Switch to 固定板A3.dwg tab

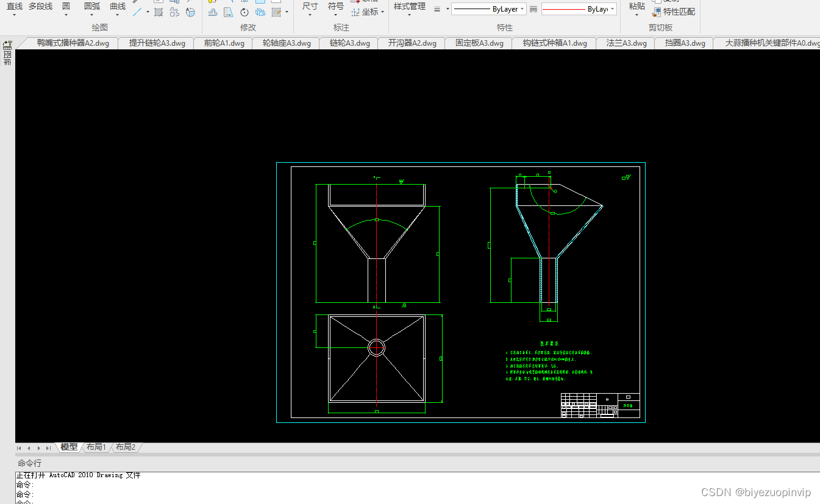pos(479,43)
